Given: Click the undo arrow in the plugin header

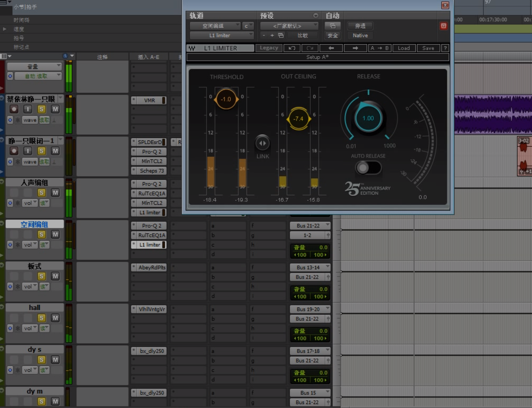Looking at the screenshot, I should (292, 48).
